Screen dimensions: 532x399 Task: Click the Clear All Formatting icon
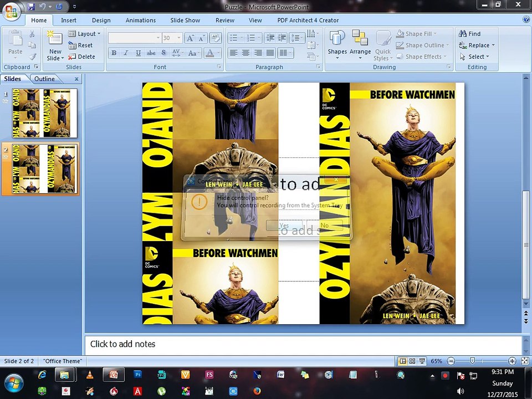[216, 38]
